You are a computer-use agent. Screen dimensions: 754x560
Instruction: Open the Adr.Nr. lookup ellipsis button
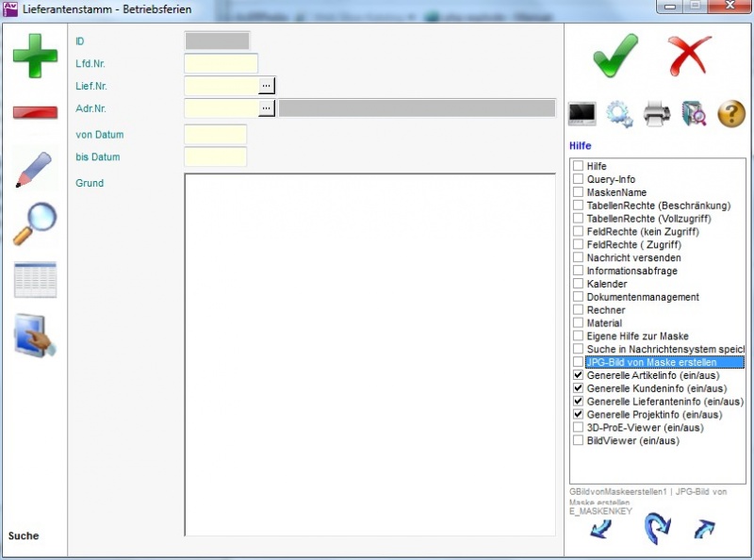click(267, 108)
